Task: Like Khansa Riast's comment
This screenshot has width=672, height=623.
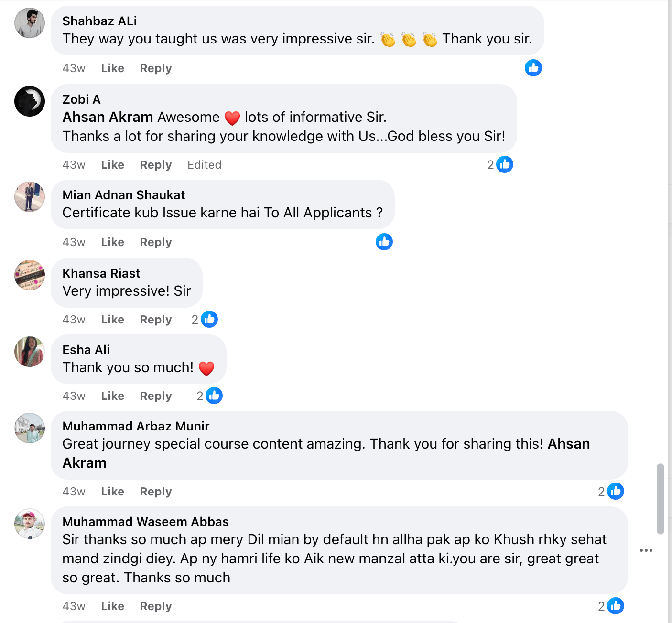Action: point(112,320)
